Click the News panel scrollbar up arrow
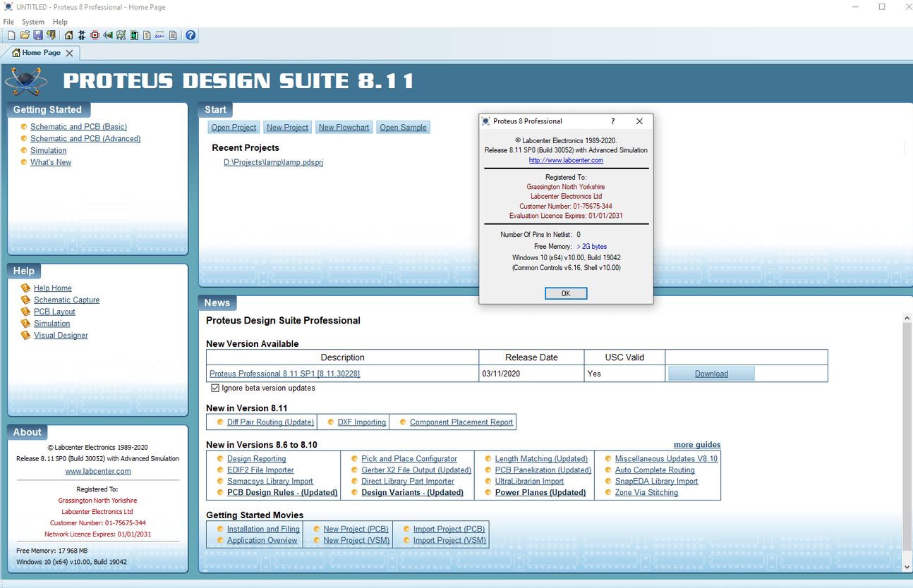913x588 pixels. pyautogui.click(x=907, y=318)
